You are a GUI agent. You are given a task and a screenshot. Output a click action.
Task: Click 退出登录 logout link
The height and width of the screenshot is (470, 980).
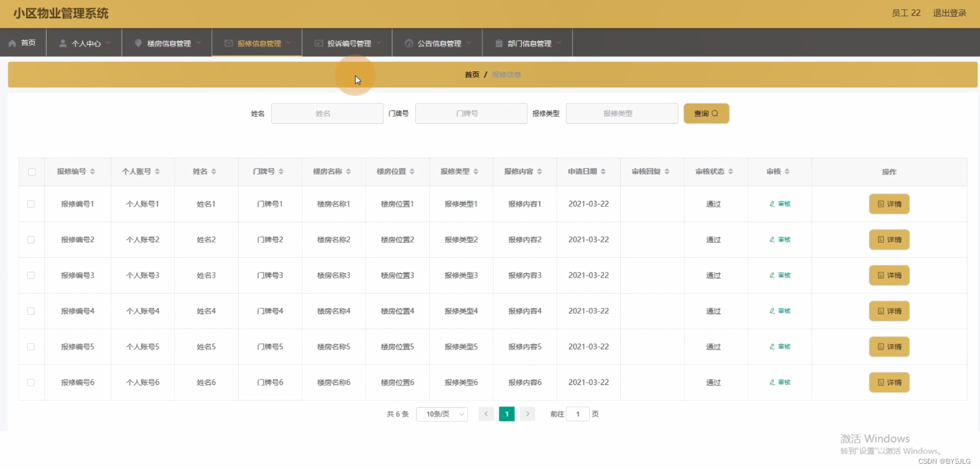949,13
